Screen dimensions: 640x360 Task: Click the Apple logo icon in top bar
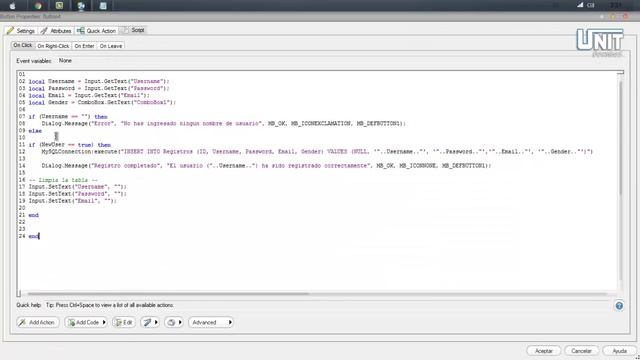(x=13, y=6)
